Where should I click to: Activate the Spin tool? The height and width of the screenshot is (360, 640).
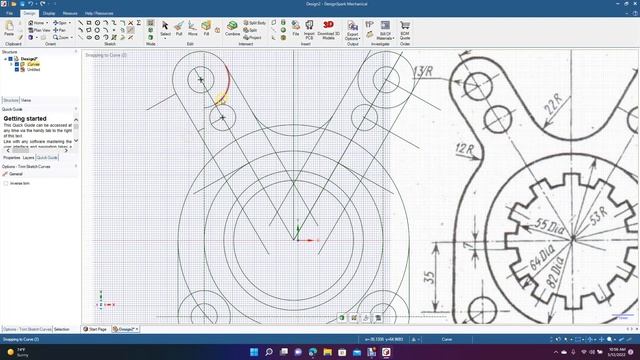(x=60, y=23)
